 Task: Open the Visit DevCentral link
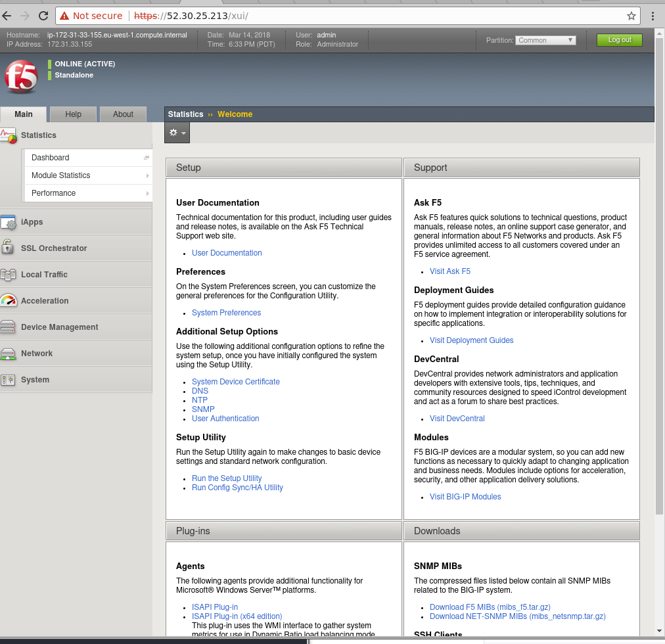pyautogui.click(x=457, y=419)
